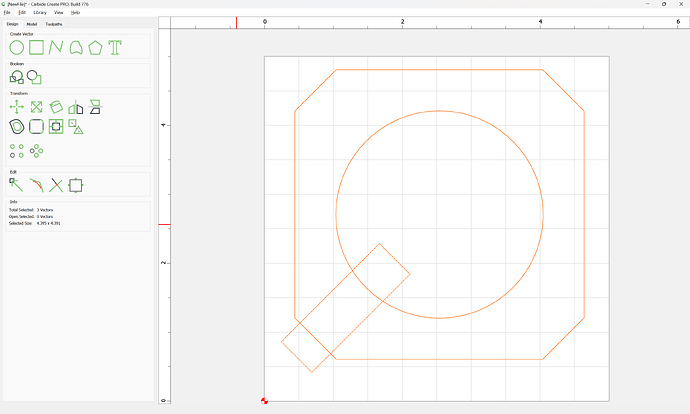Screen dimensions: 690x414
Task: Open the Scale transform tool
Action: point(37,107)
